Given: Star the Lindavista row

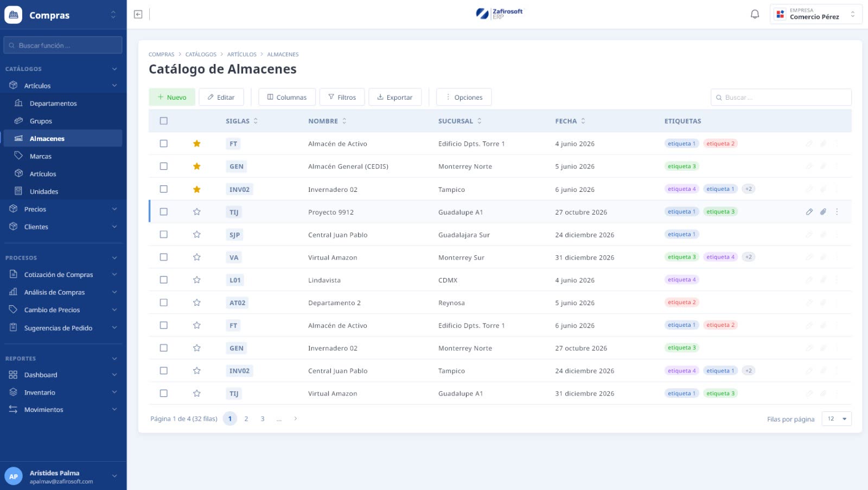Looking at the screenshot, I should [x=197, y=280].
